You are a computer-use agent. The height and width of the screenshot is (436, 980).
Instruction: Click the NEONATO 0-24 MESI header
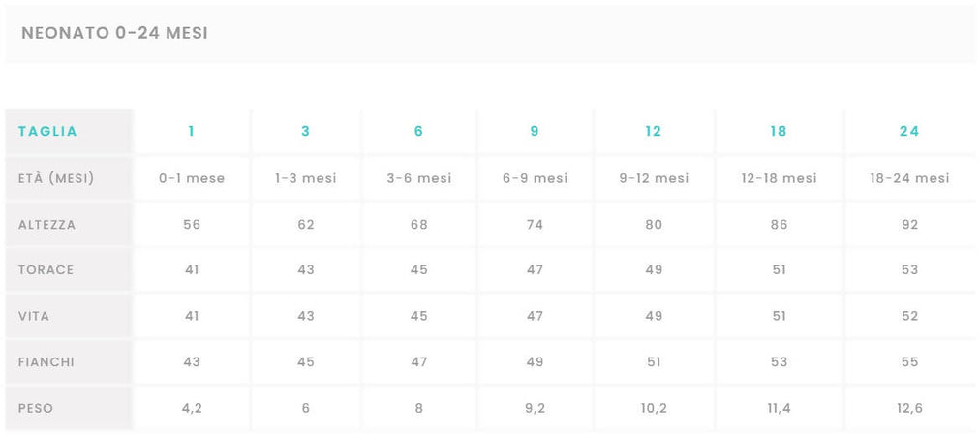[114, 33]
